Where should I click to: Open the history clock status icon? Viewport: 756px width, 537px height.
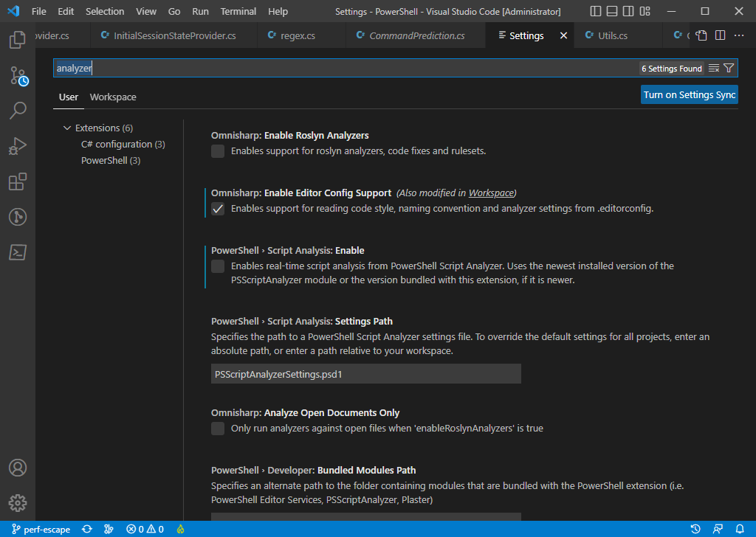pyautogui.click(x=695, y=529)
